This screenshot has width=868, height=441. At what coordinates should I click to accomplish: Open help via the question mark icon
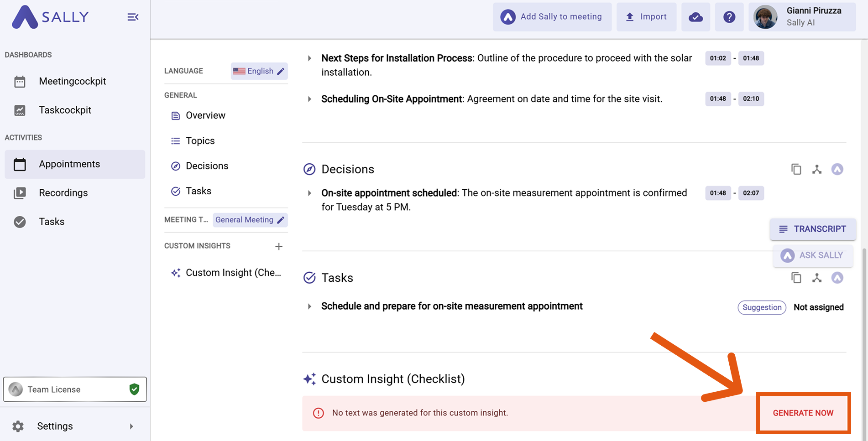tap(729, 17)
